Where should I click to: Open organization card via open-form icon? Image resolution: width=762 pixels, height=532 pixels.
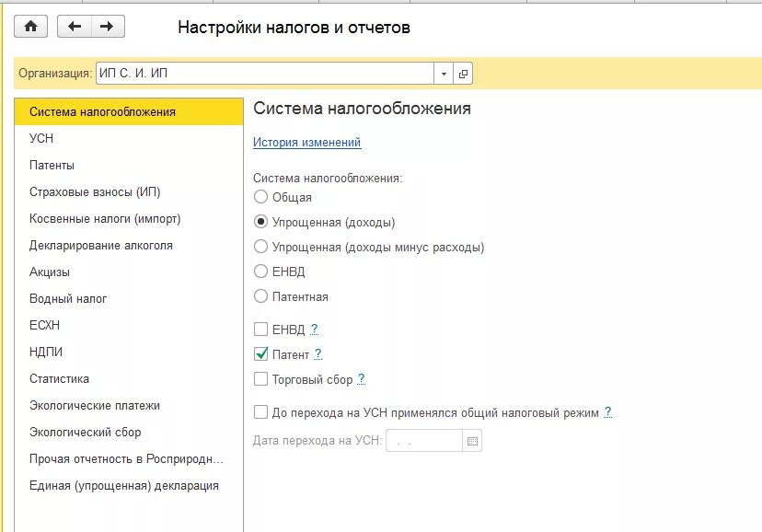click(463, 74)
